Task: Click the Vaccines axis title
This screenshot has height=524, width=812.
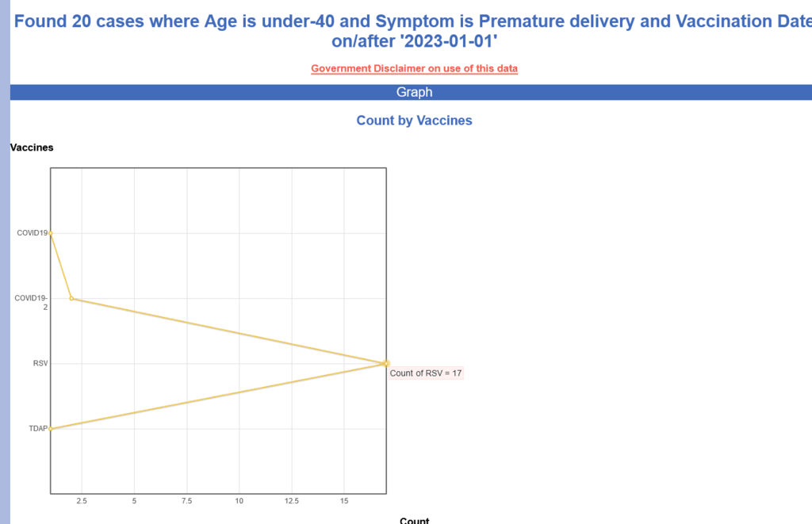Action: (32, 147)
